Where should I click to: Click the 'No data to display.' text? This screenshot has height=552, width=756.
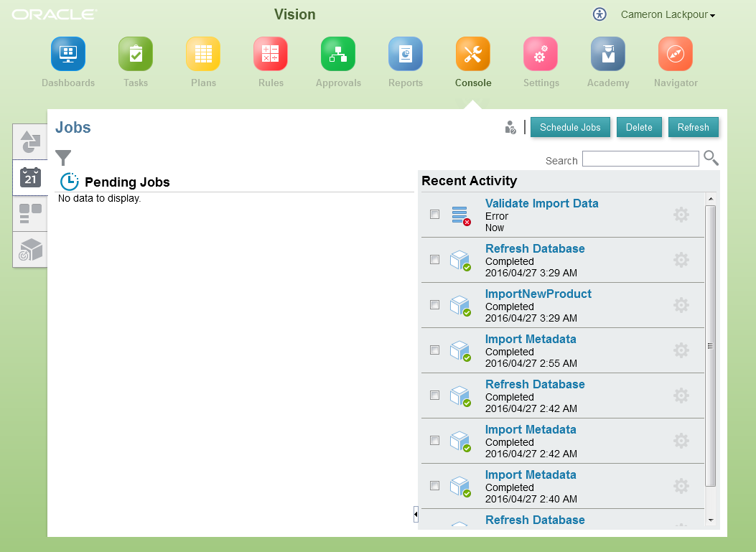click(99, 198)
